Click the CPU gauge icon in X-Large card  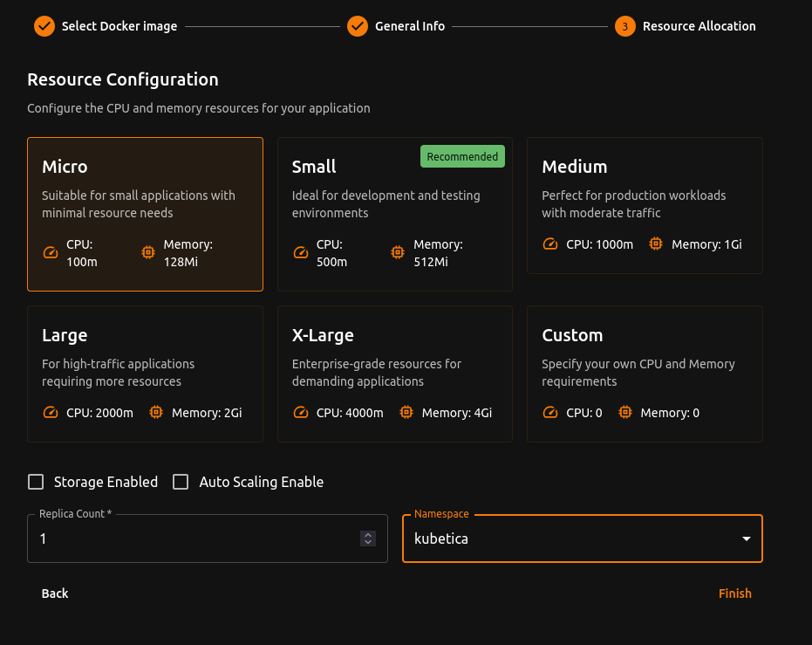300,412
